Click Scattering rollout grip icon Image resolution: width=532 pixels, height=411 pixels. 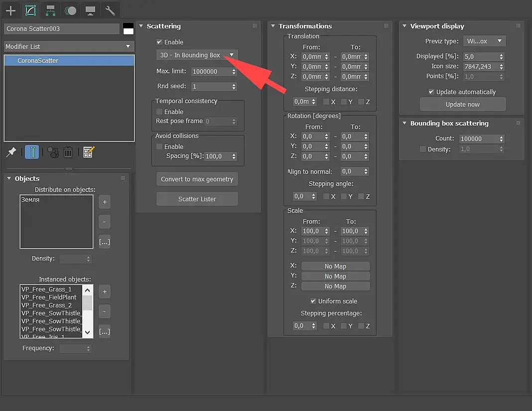pos(255,26)
